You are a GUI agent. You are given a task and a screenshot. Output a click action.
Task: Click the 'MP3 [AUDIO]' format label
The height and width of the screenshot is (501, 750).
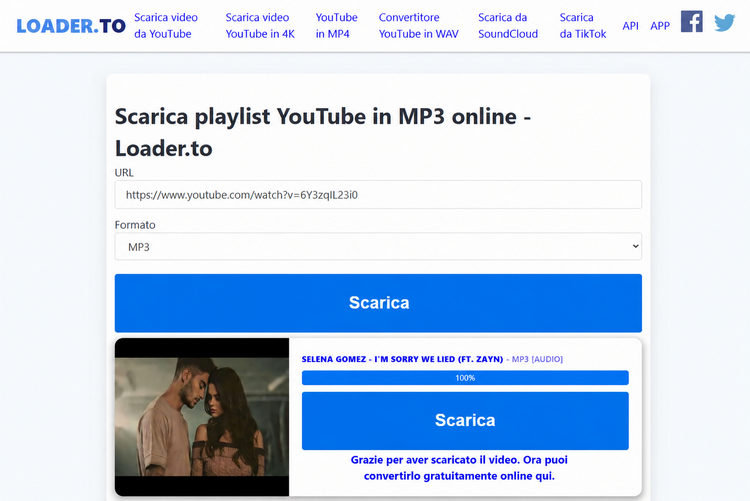point(537,359)
